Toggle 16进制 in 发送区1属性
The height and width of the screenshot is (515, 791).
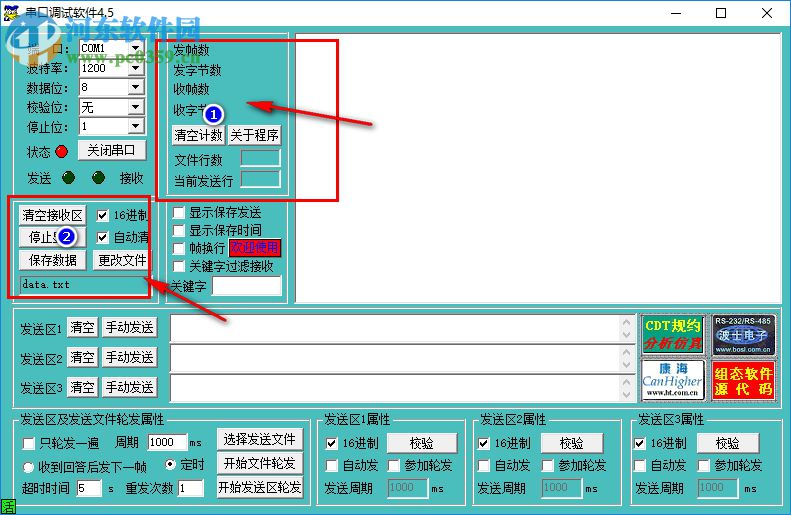click(x=331, y=443)
